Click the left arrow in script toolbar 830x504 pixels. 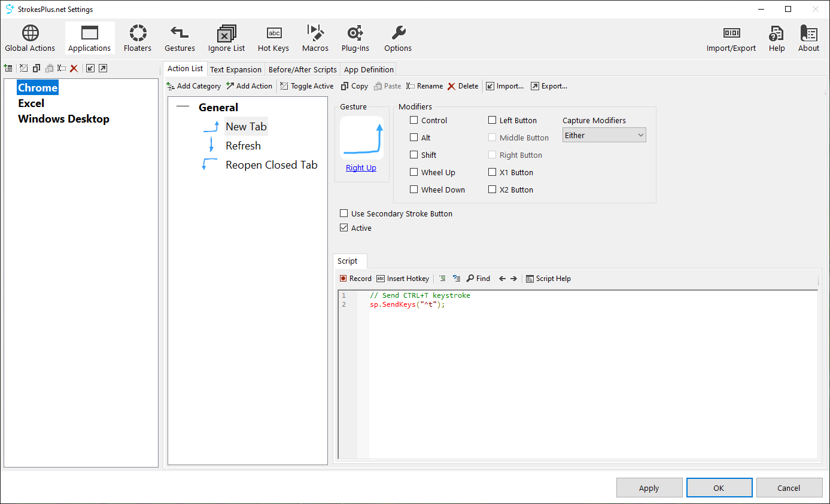[x=502, y=279]
